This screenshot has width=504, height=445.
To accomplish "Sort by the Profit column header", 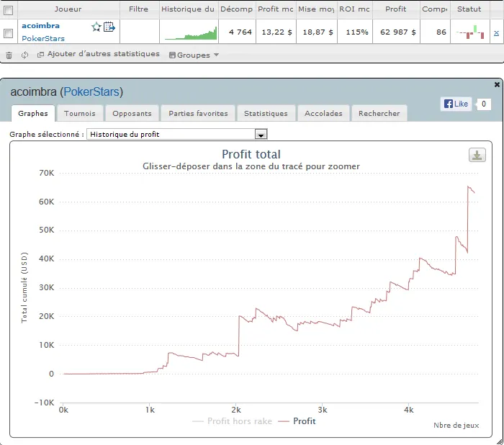I will [396, 9].
